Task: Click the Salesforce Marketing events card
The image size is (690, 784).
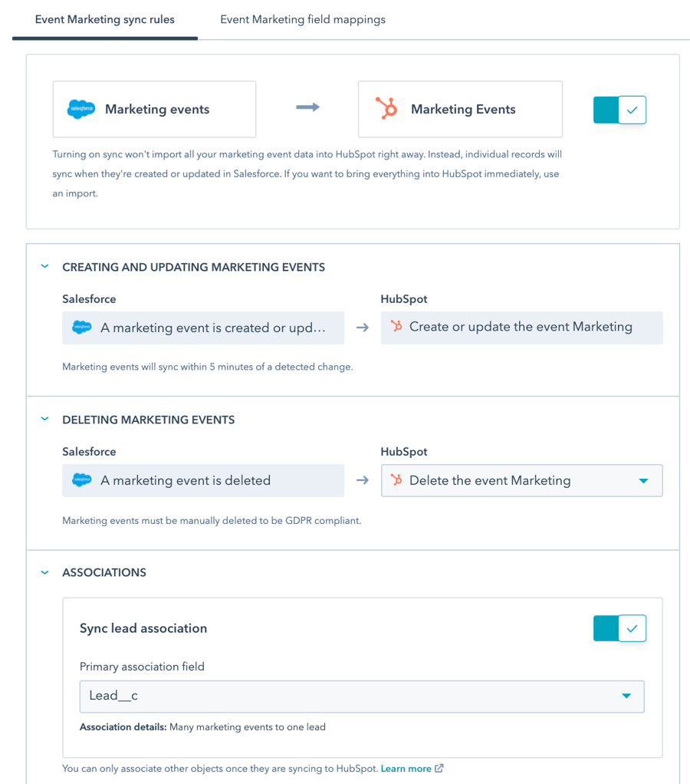Action: pos(154,110)
